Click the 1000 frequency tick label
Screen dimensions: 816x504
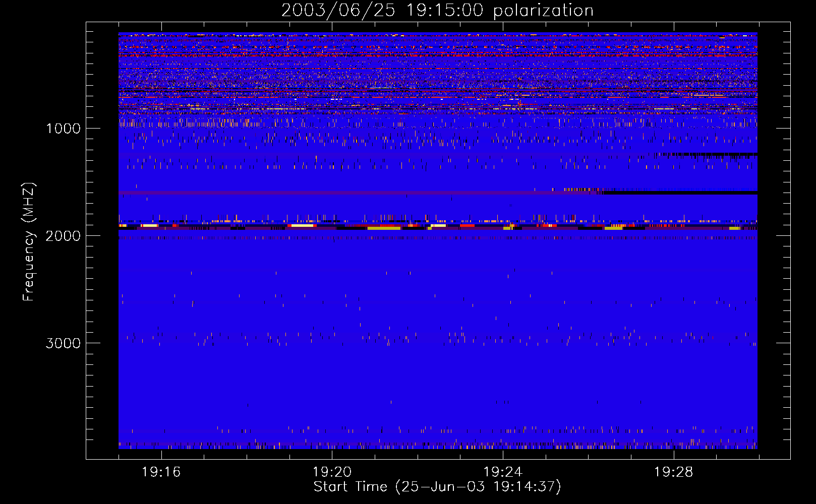[x=63, y=129]
